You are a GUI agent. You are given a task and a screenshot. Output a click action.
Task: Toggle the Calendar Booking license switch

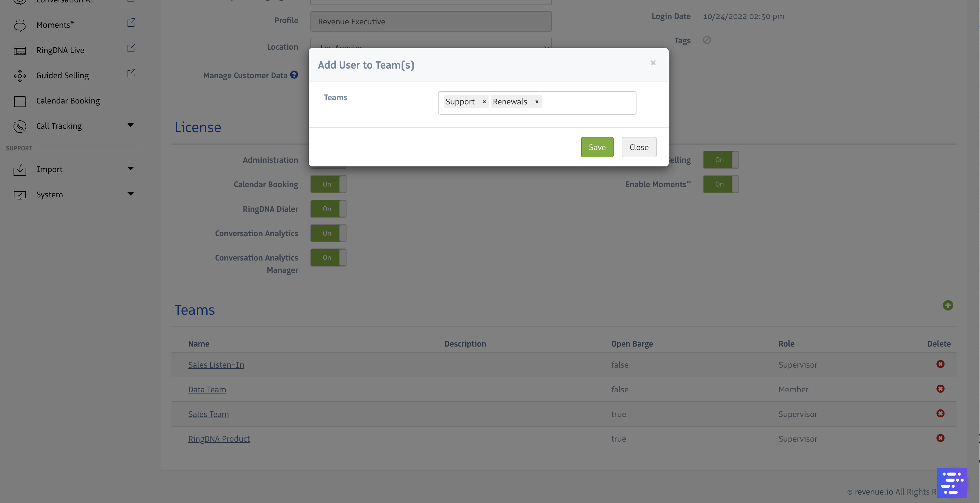(x=328, y=184)
